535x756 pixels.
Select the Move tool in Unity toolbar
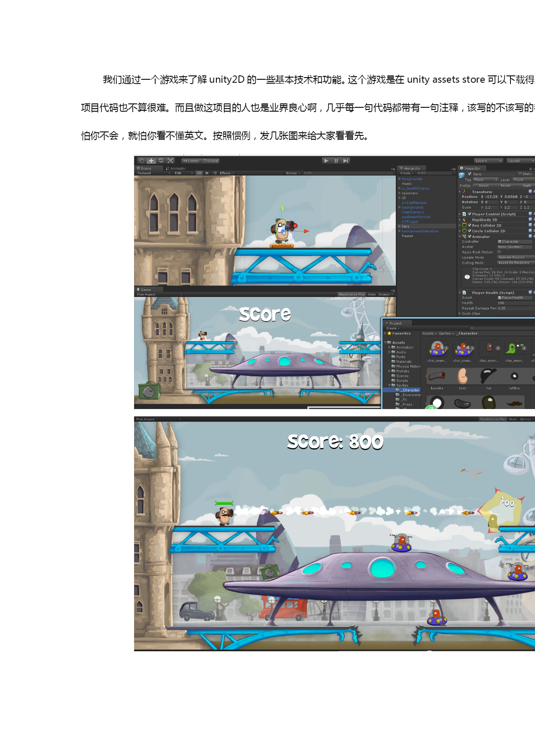coord(151,161)
